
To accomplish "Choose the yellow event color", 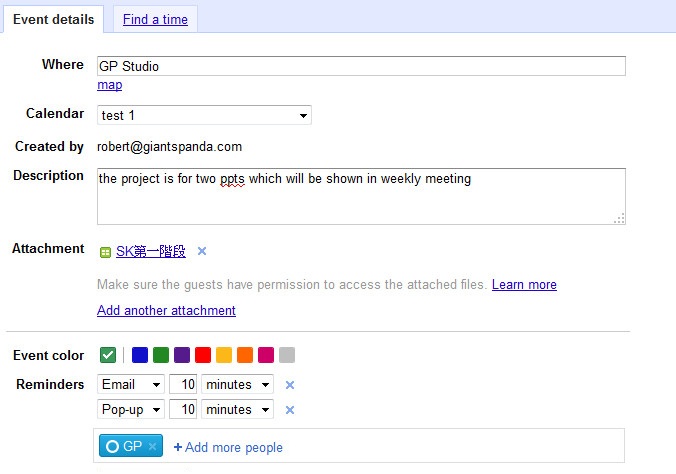I will [224, 355].
